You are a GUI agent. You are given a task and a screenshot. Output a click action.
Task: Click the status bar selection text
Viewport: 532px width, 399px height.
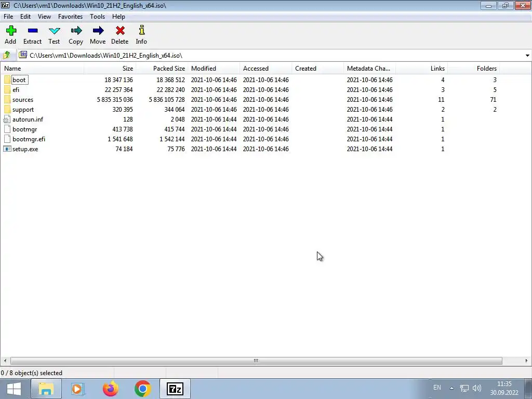pos(32,373)
